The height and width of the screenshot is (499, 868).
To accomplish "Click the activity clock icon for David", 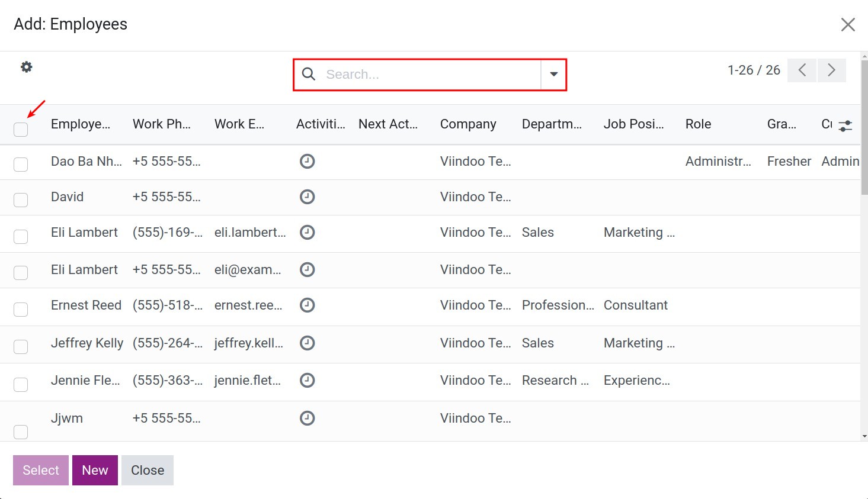I will [x=308, y=197].
